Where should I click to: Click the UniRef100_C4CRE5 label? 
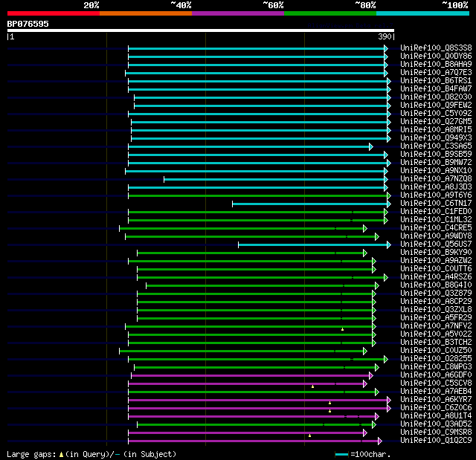[436, 228]
